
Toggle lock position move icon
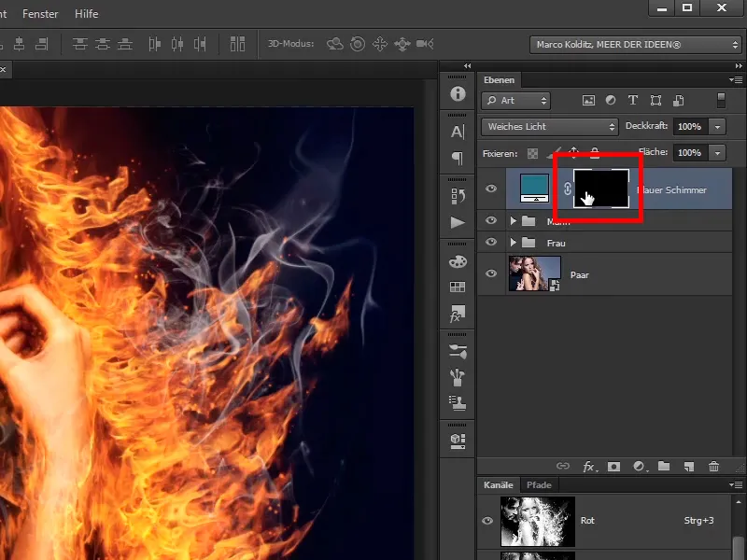tap(573, 152)
